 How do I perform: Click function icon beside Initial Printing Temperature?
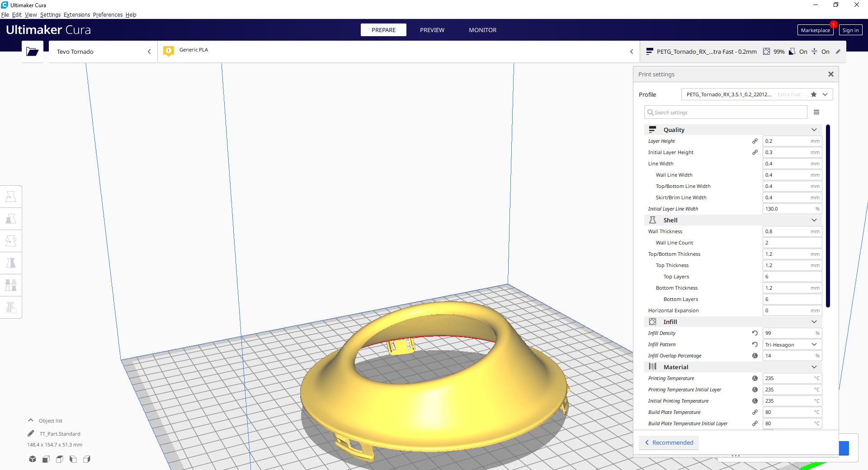pyautogui.click(x=755, y=401)
